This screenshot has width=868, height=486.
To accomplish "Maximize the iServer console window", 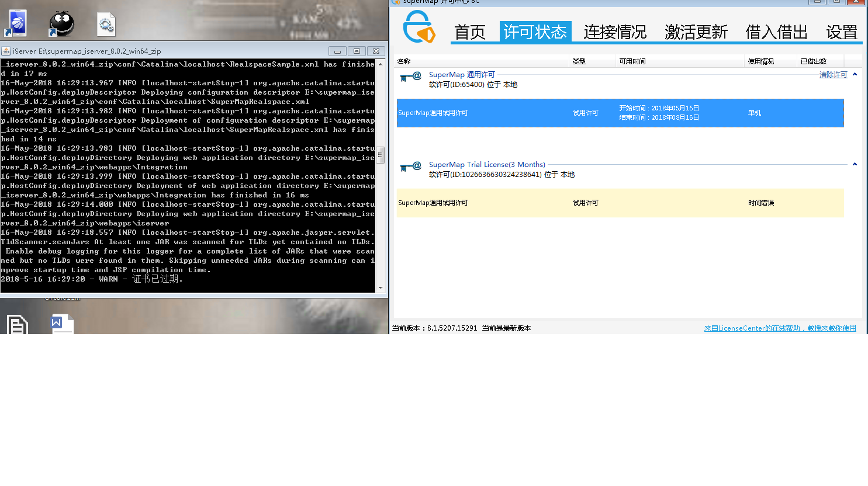I will [x=357, y=51].
